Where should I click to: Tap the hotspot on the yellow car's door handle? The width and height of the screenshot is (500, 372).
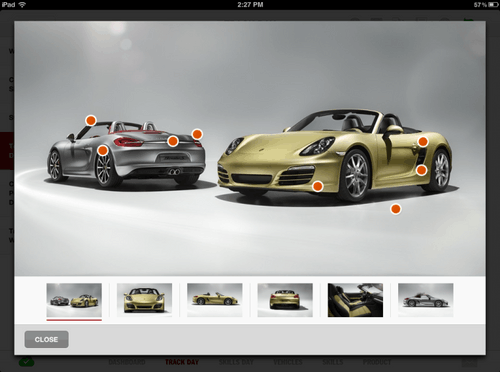tap(423, 142)
